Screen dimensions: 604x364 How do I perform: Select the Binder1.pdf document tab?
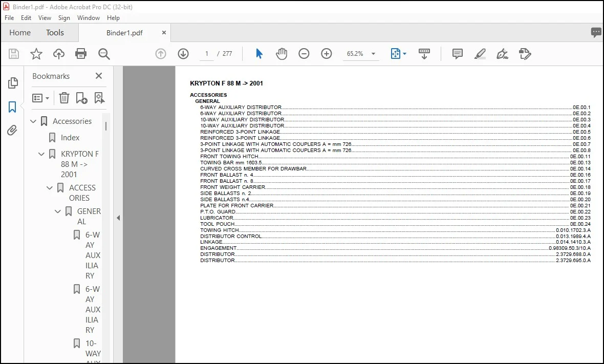point(124,33)
